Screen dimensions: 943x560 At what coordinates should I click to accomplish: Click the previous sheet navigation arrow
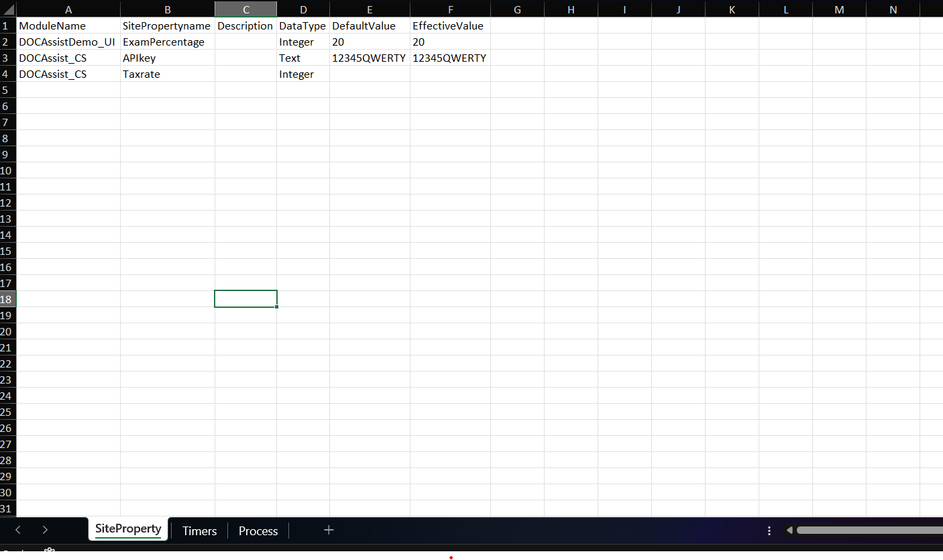[x=18, y=530]
